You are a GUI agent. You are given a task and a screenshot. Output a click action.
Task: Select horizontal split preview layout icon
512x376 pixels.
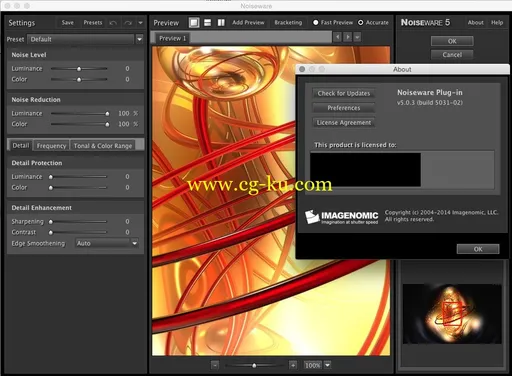click(207, 23)
